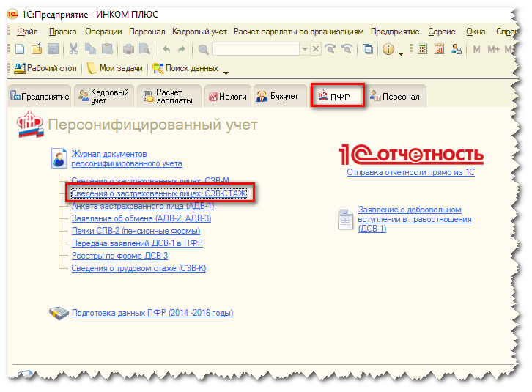Click the Redo arrow icon

coord(182,49)
